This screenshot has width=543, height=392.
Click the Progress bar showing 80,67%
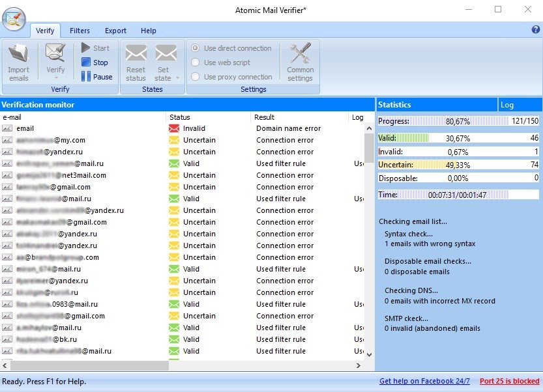click(x=458, y=121)
